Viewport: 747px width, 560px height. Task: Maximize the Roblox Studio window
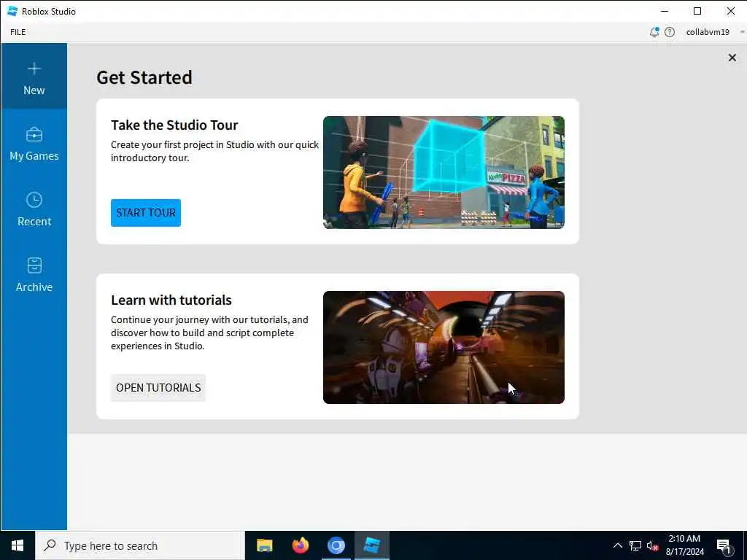click(x=697, y=11)
